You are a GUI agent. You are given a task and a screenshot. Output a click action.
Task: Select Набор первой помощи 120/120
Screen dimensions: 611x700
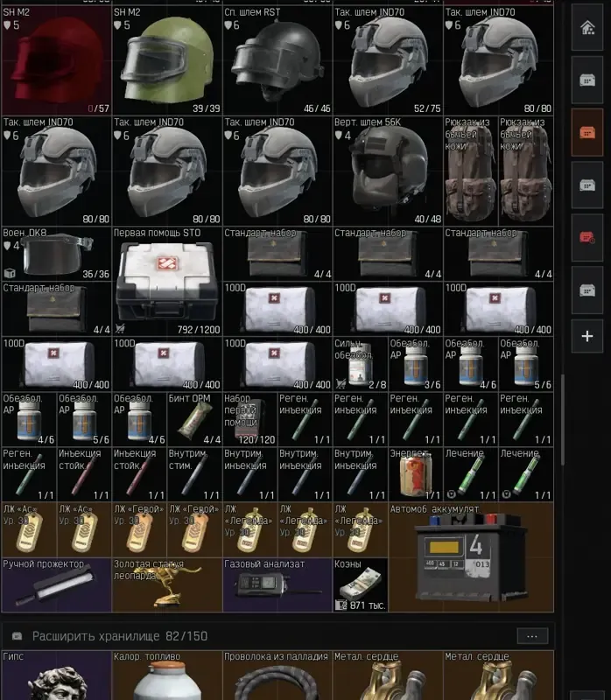249,419
